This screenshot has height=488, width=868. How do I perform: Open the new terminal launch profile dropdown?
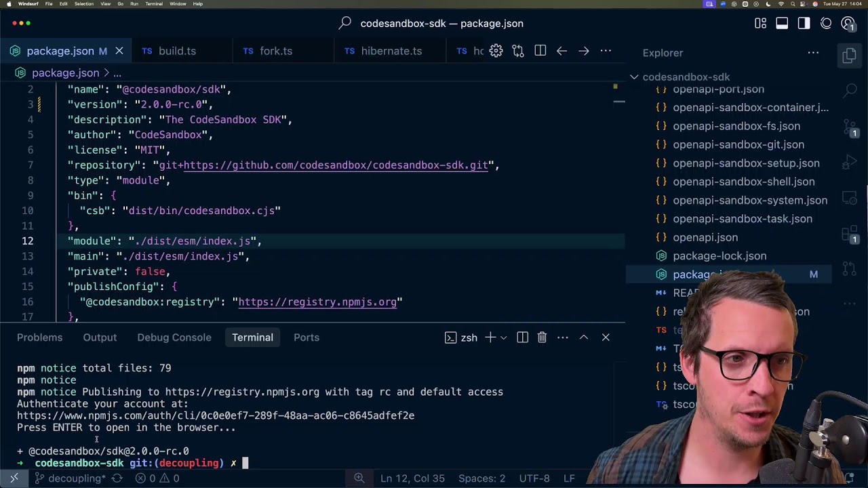pos(503,338)
